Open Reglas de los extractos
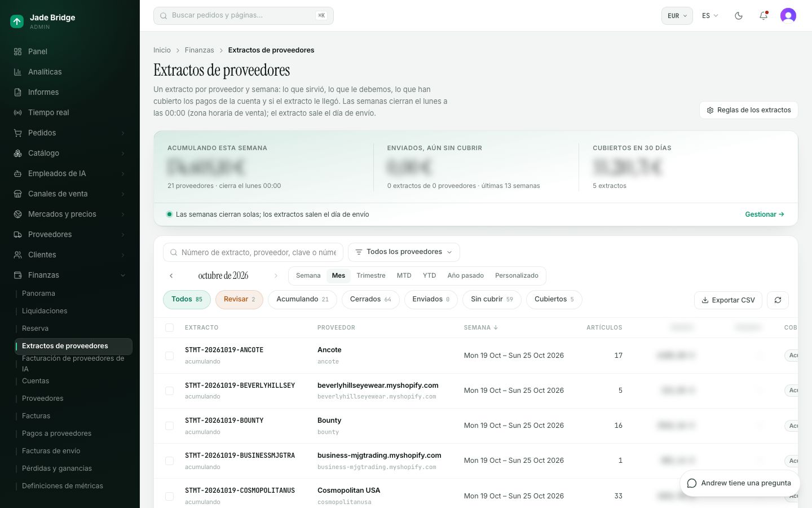The height and width of the screenshot is (508, 812). (749, 110)
